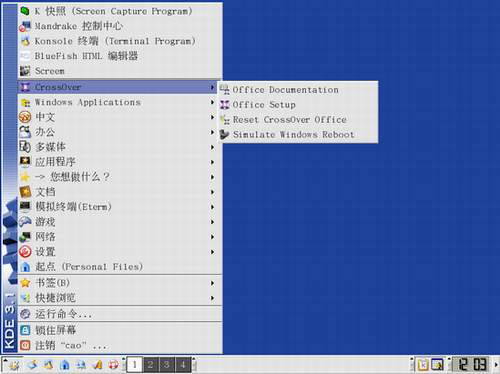Viewport: 500px width, 374px height.
Task: Click the lifesaver help panel icon
Action: (x=114, y=365)
